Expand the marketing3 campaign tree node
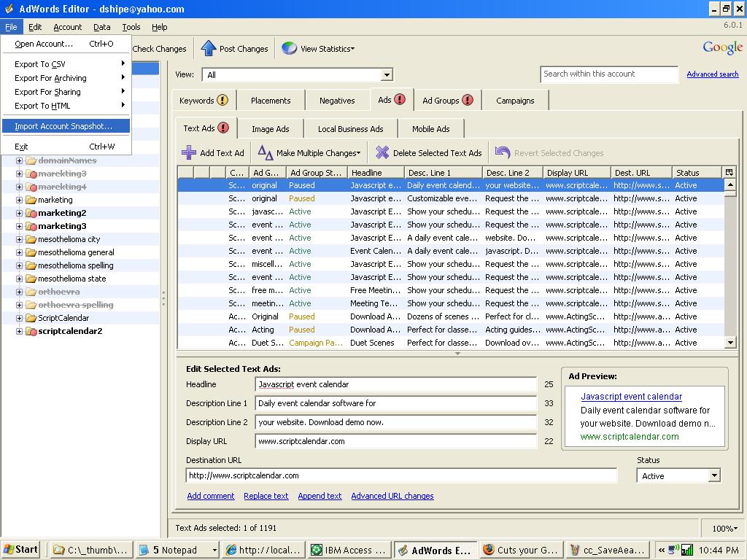Image resolution: width=747 pixels, height=560 pixels. coord(19,226)
